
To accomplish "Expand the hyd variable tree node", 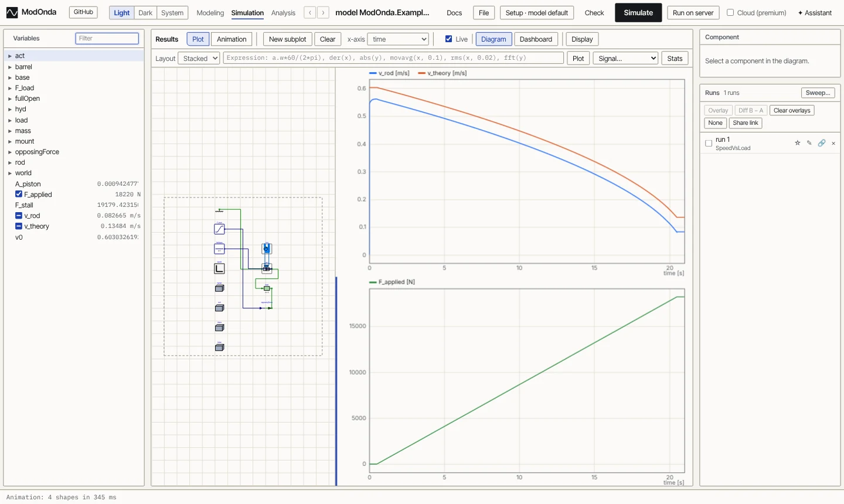I will (x=10, y=110).
